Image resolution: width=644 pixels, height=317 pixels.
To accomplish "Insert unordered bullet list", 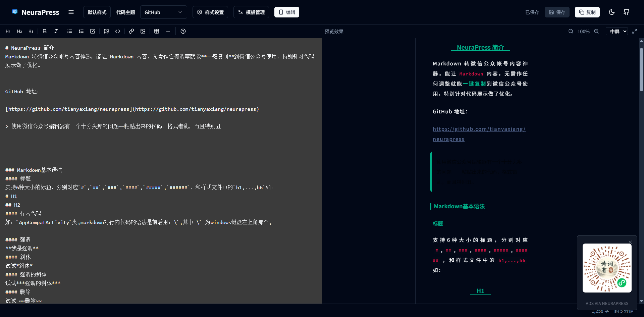I will (70, 31).
